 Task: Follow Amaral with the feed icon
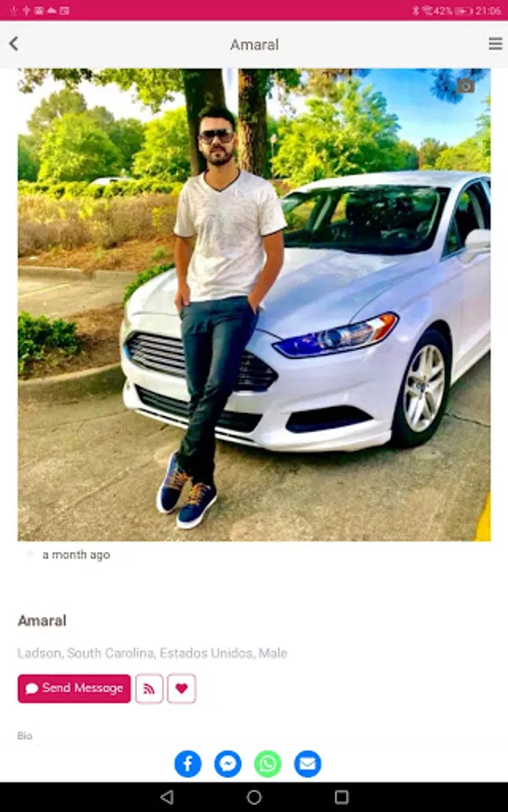[x=149, y=688]
